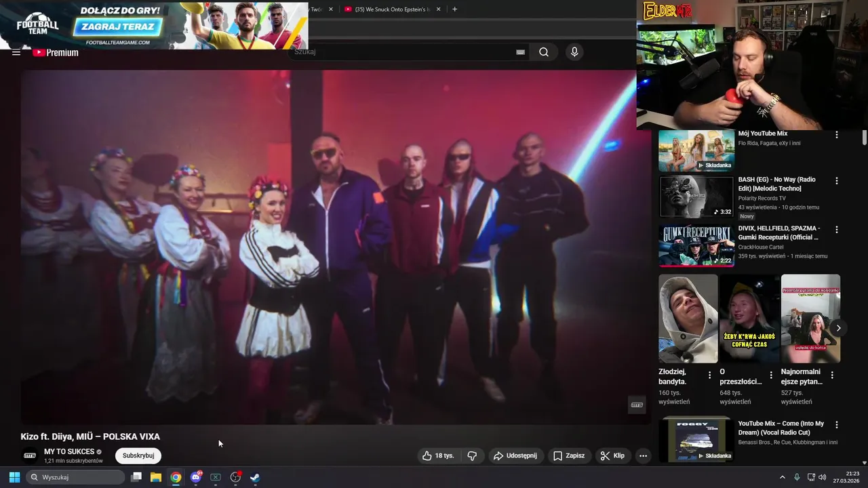Show next shorts with right chevron

838,328
